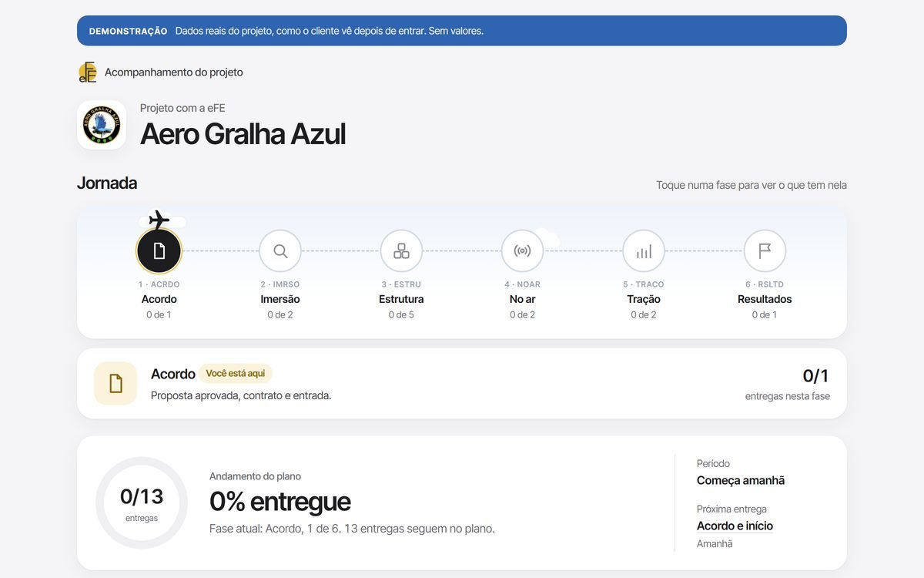This screenshot has width=924, height=578.
Task: Open the Tração bar chart phase icon
Action: pyautogui.click(x=644, y=251)
